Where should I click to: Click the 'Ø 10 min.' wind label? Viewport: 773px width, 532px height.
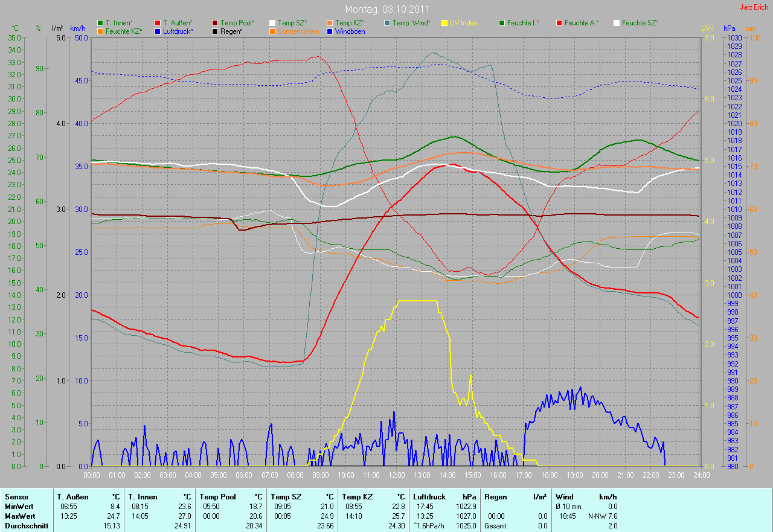(x=569, y=507)
